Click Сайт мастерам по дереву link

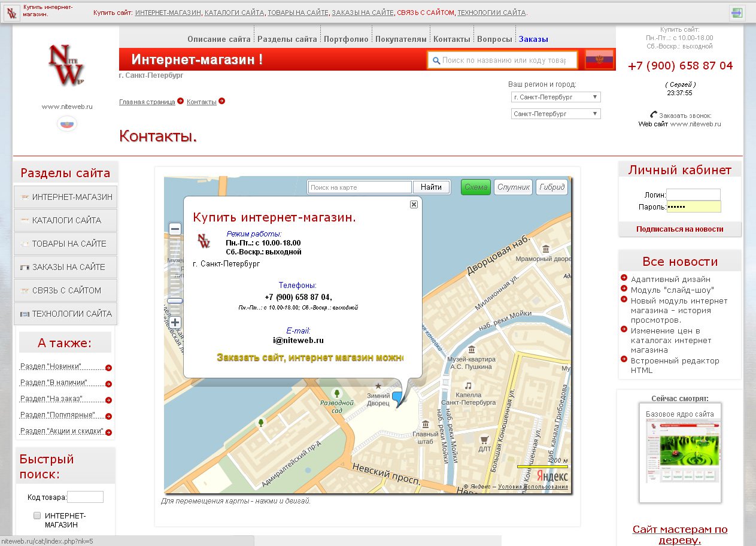click(x=680, y=535)
